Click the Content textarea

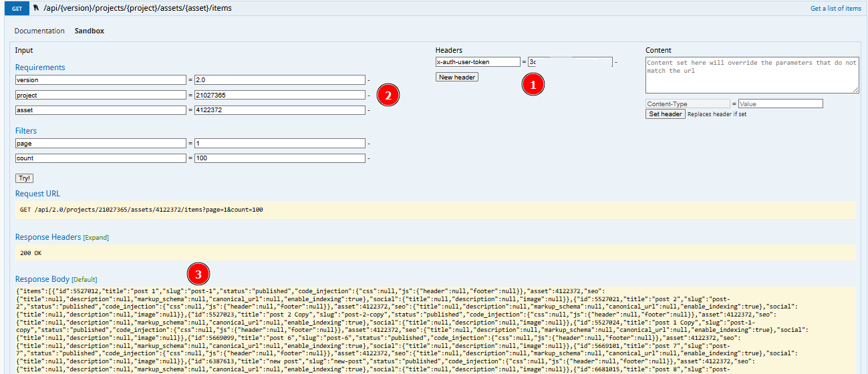click(x=752, y=75)
